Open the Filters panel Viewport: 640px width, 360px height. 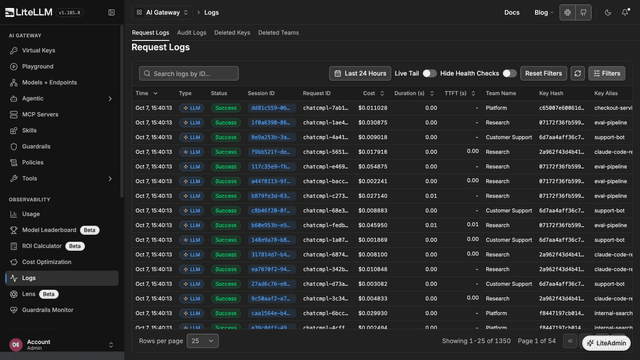607,73
